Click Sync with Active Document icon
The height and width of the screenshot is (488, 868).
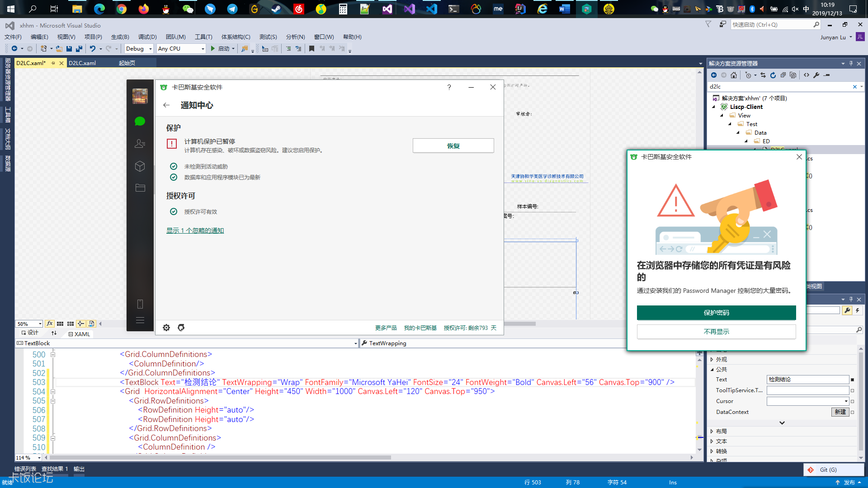point(763,75)
